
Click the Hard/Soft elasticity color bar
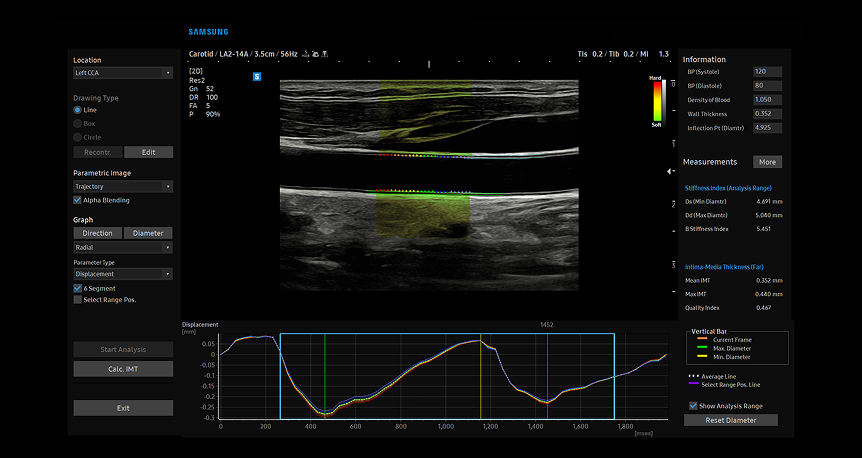pyautogui.click(x=655, y=101)
